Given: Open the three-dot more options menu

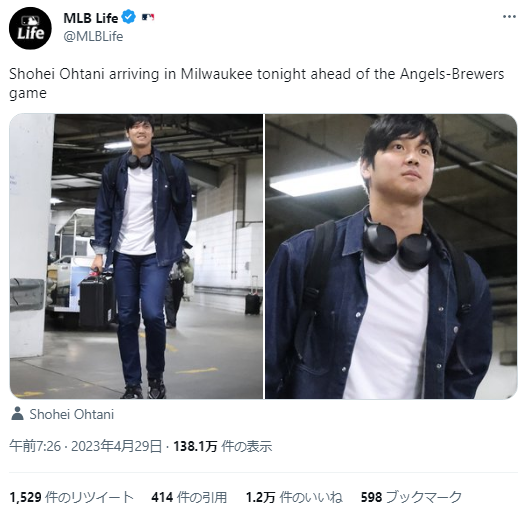Looking at the screenshot, I should click(x=509, y=17).
